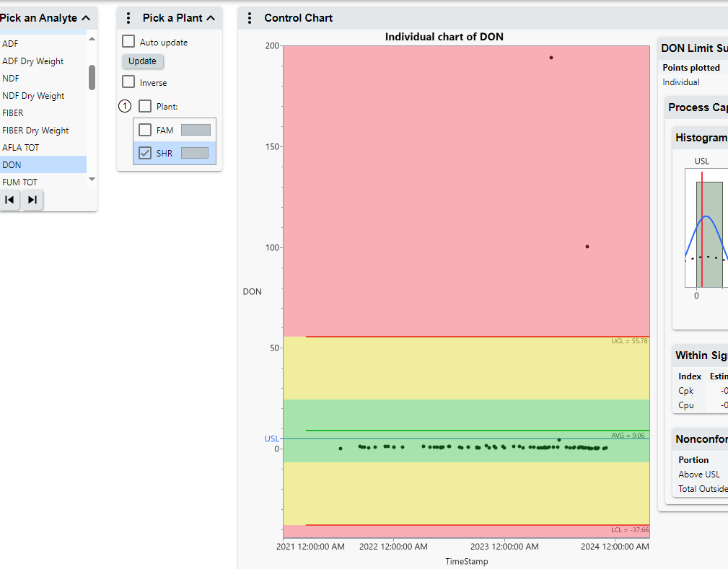728x569 pixels.
Task: Select AFLA TOT analyte
Action: tap(21, 148)
